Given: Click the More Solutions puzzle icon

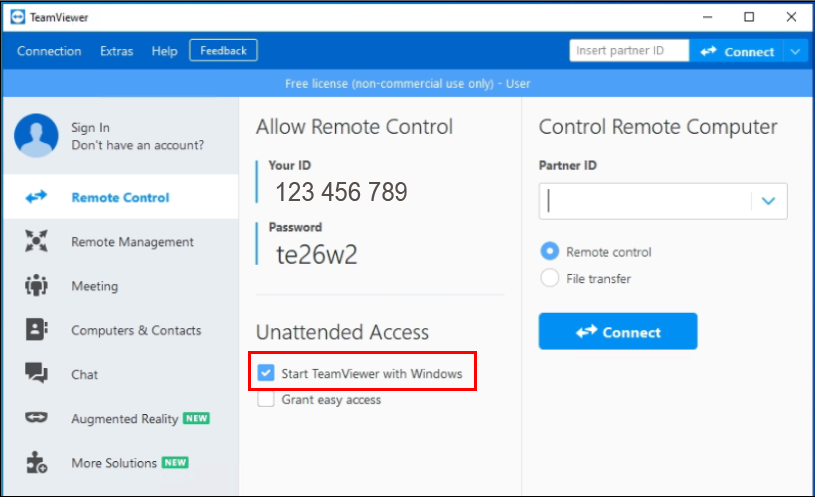Looking at the screenshot, I should (x=36, y=462).
